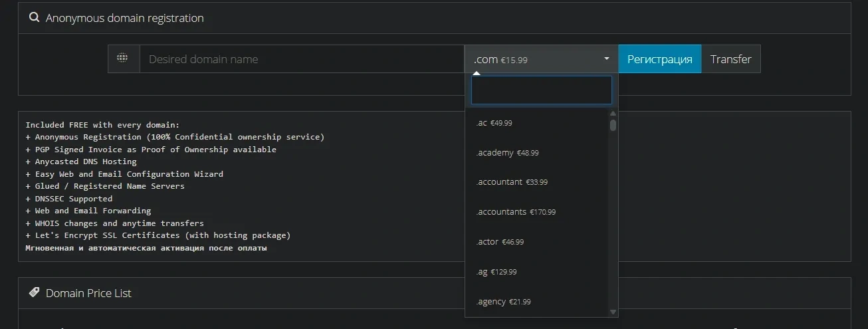Image resolution: width=868 pixels, height=329 pixels.
Task: Click the magnifier icon beside Anonymous domain registration
Action: click(x=35, y=18)
